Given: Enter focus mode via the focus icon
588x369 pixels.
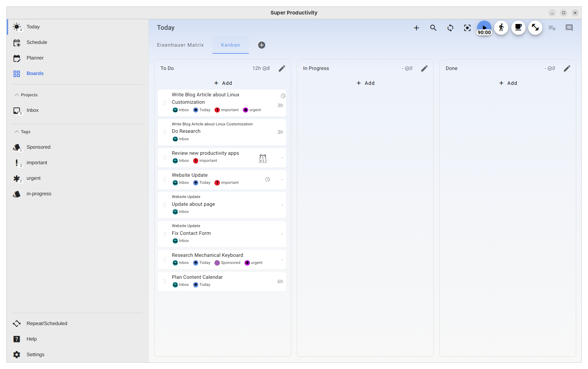Looking at the screenshot, I should (467, 28).
